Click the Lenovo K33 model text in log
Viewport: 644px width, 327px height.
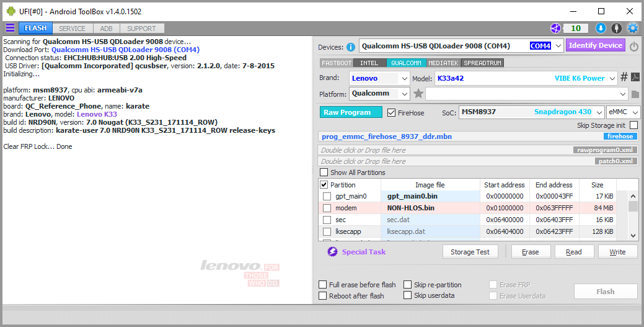97,114
